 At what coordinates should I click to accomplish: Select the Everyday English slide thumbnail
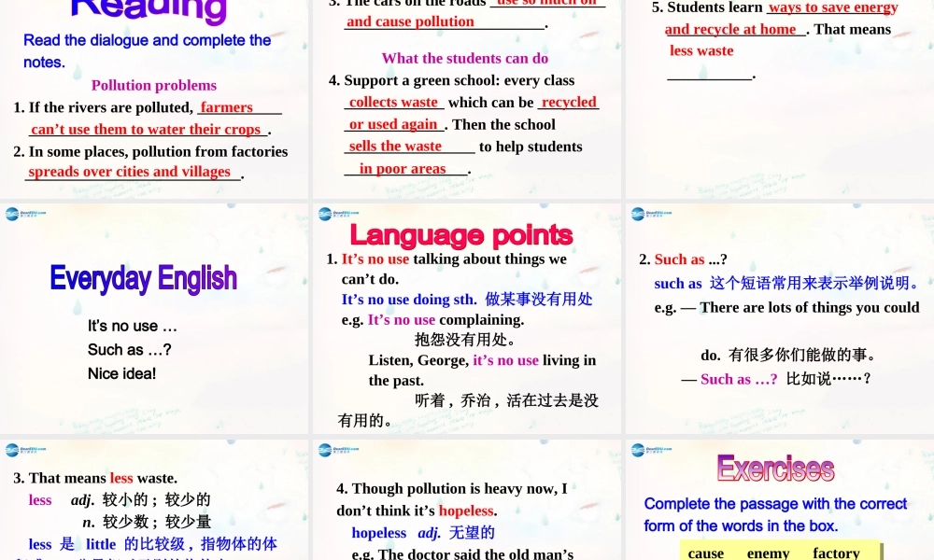coord(154,319)
